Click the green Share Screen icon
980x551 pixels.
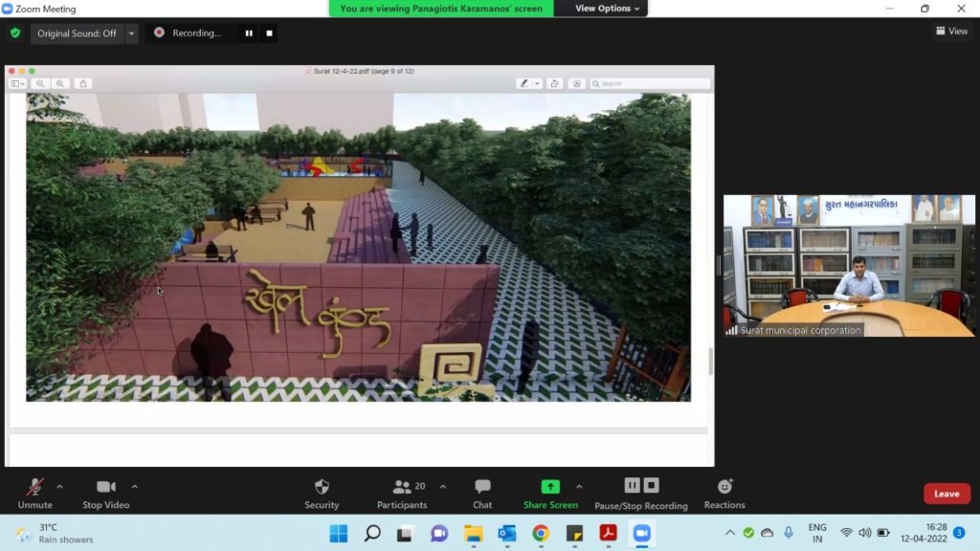point(550,487)
